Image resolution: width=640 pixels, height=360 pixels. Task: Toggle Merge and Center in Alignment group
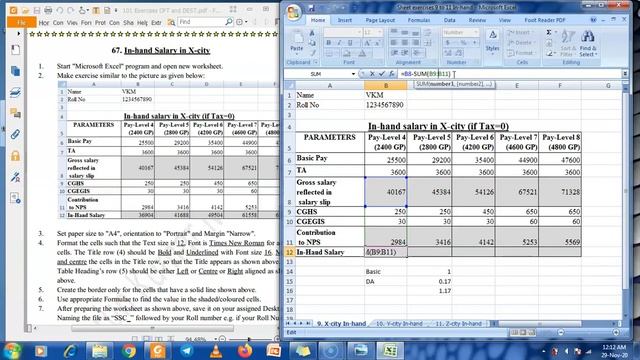tap(418, 53)
